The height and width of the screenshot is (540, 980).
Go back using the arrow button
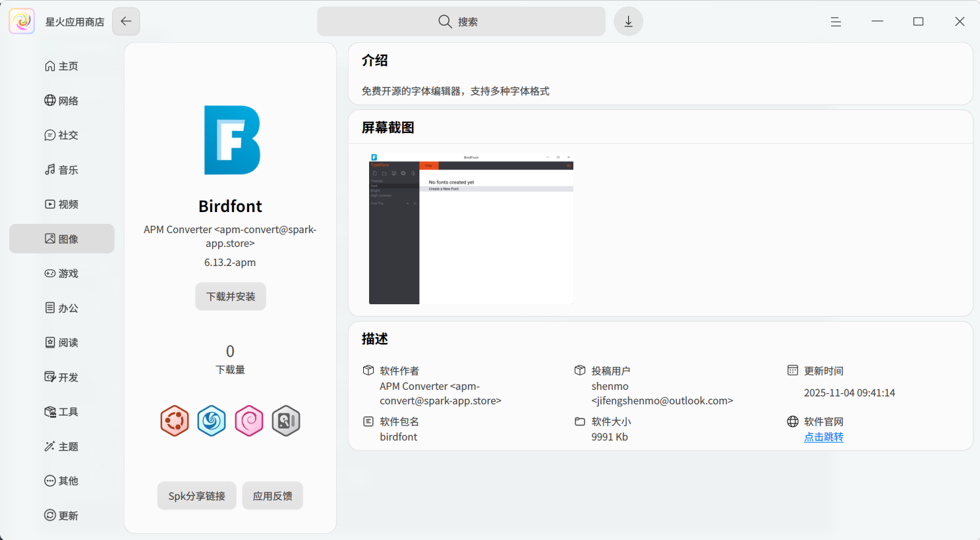126,21
